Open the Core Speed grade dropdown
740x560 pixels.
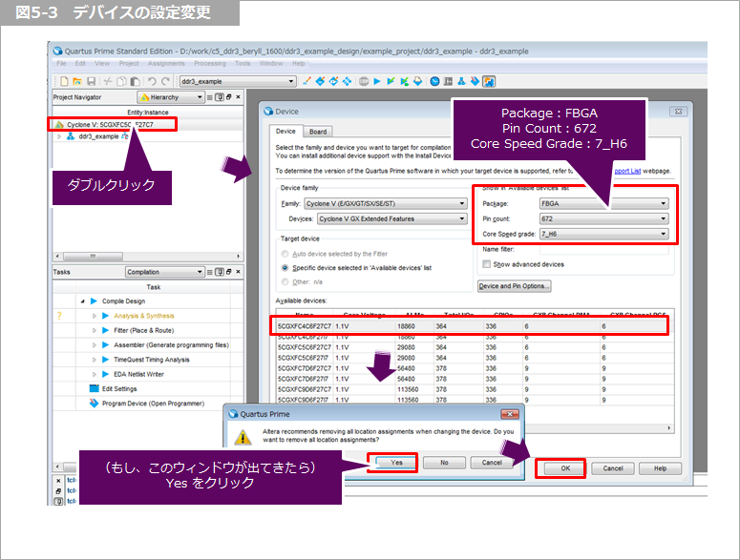click(x=602, y=234)
